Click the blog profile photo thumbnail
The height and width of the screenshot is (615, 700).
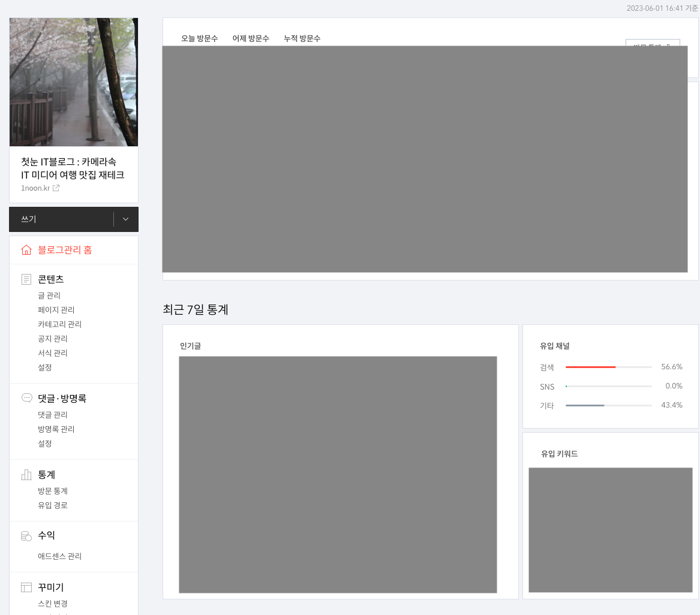click(x=73, y=82)
